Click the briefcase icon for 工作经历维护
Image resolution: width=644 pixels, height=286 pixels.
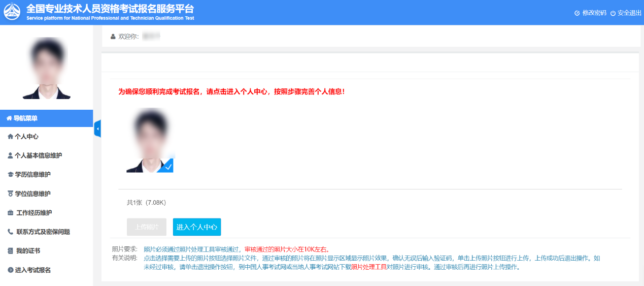pyautogui.click(x=11, y=213)
